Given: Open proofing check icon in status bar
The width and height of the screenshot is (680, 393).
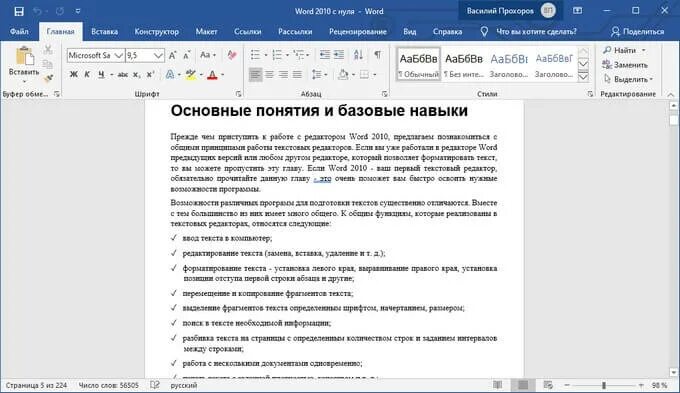Looking at the screenshot, I should click(155, 385).
